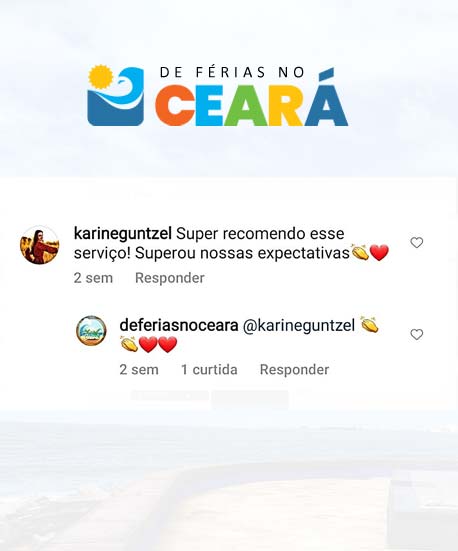Image resolution: width=458 pixels, height=551 pixels.
Task: Click the 2 sem timestamp on karineguntzel's comment
Action: 93,278
